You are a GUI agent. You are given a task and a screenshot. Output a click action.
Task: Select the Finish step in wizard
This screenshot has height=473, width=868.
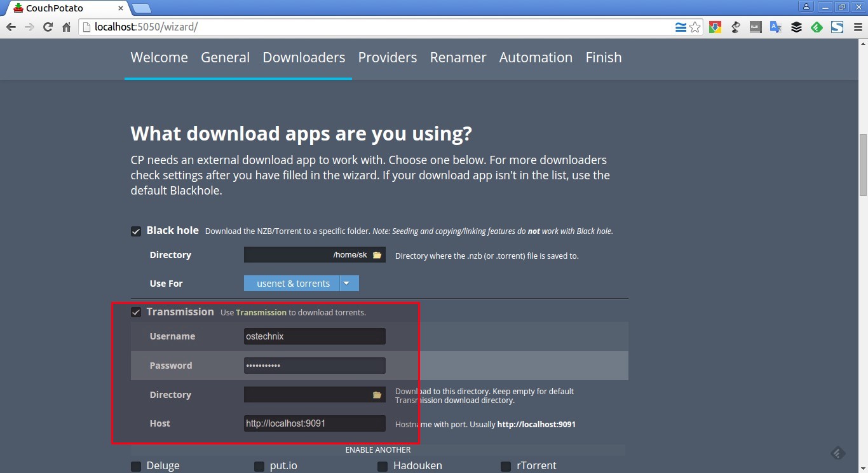pos(604,57)
